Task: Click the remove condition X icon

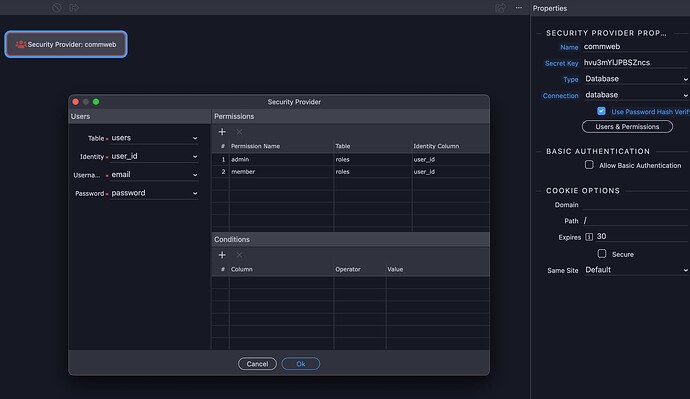Action: [239, 255]
